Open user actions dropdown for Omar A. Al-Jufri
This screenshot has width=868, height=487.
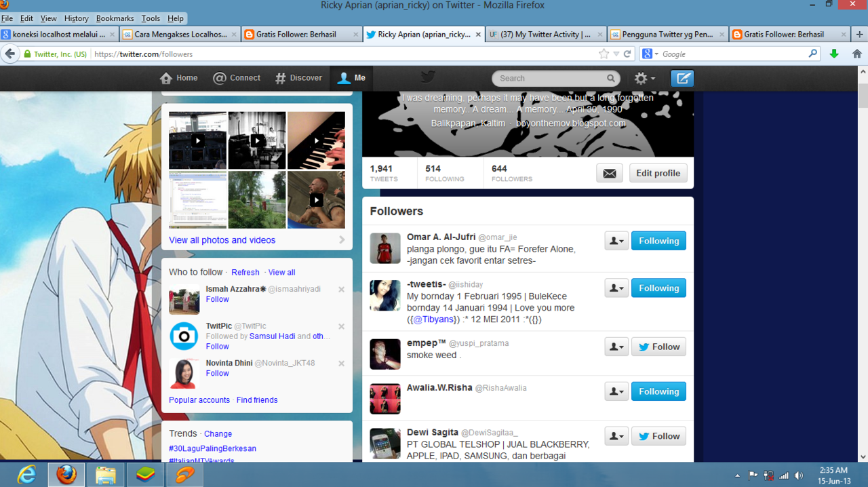coord(616,241)
